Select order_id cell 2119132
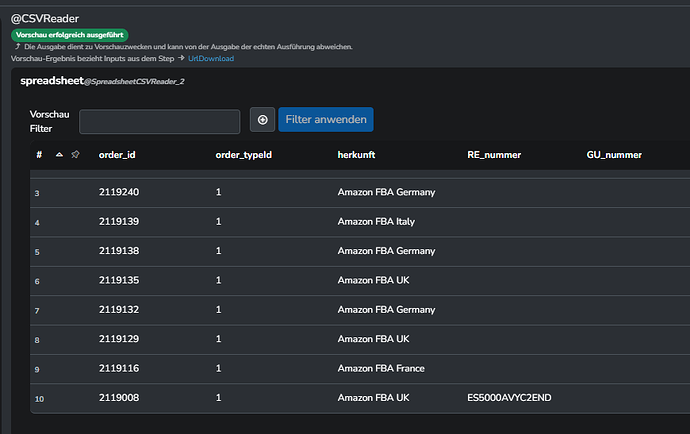 point(119,310)
